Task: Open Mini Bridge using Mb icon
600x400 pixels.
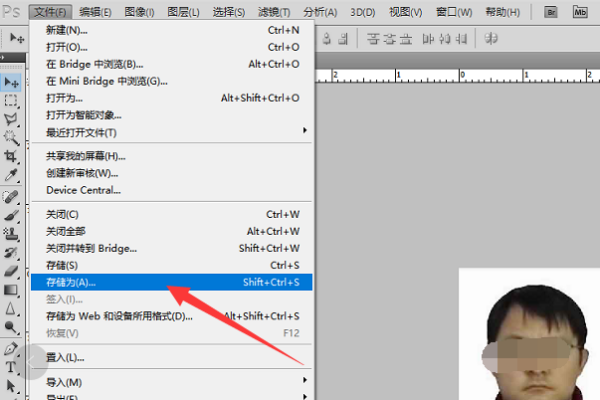Action: 582,12
